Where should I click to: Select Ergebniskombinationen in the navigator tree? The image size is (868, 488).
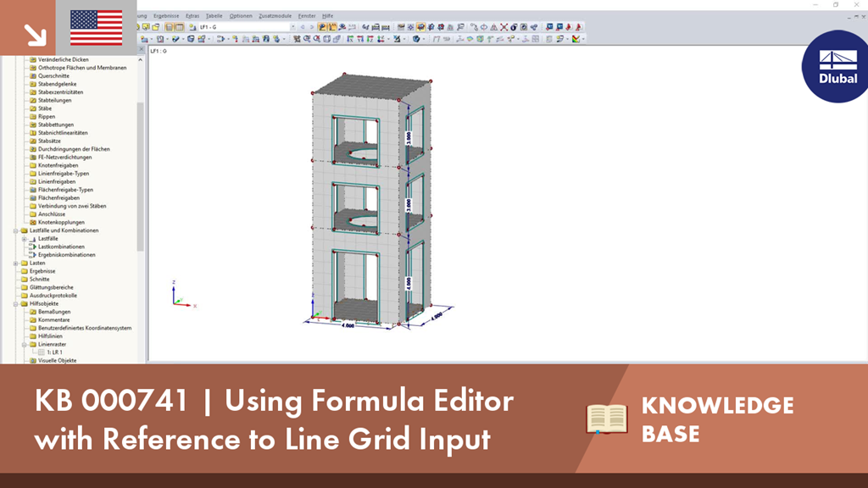[x=66, y=255]
